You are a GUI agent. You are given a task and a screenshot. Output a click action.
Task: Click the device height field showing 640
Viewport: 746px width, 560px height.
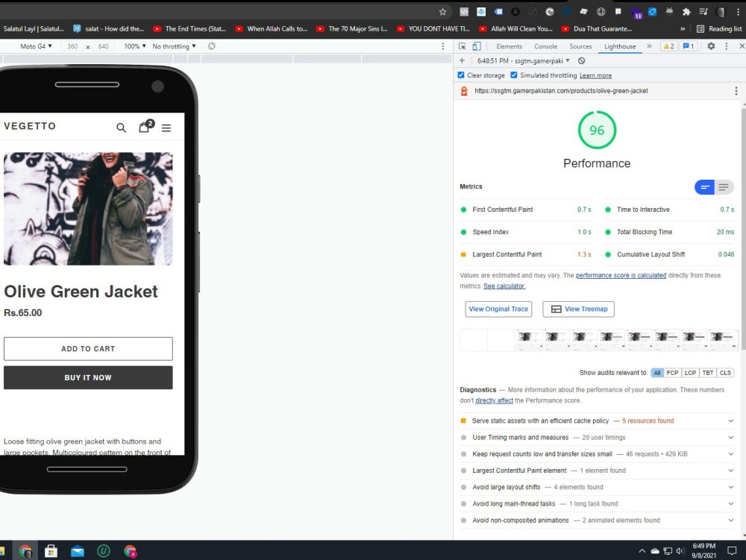click(x=103, y=46)
